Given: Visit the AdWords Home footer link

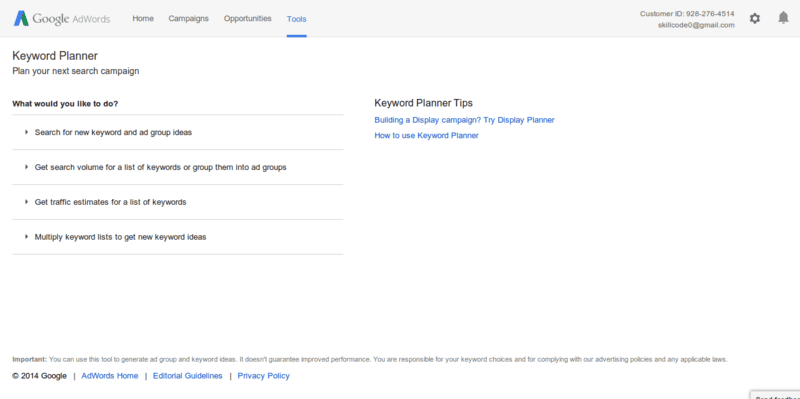Looking at the screenshot, I should pyautogui.click(x=110, y=376).
